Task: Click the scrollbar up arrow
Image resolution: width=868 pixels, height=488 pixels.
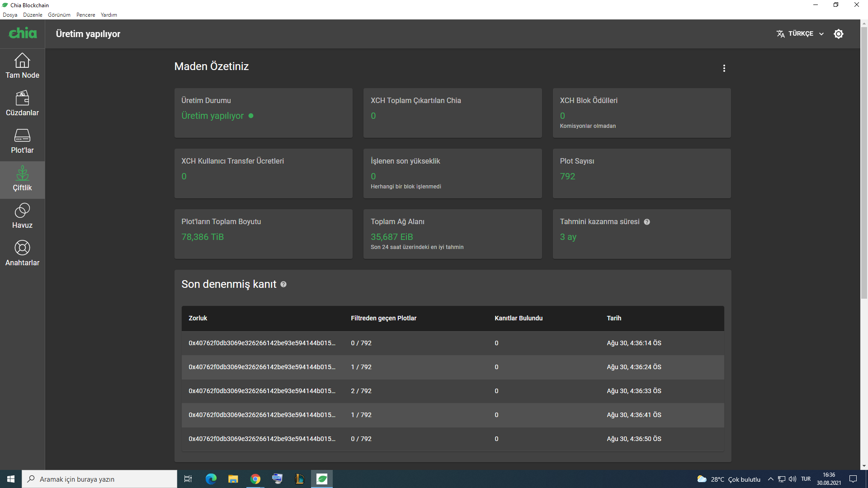Action: tap(864, 23)
